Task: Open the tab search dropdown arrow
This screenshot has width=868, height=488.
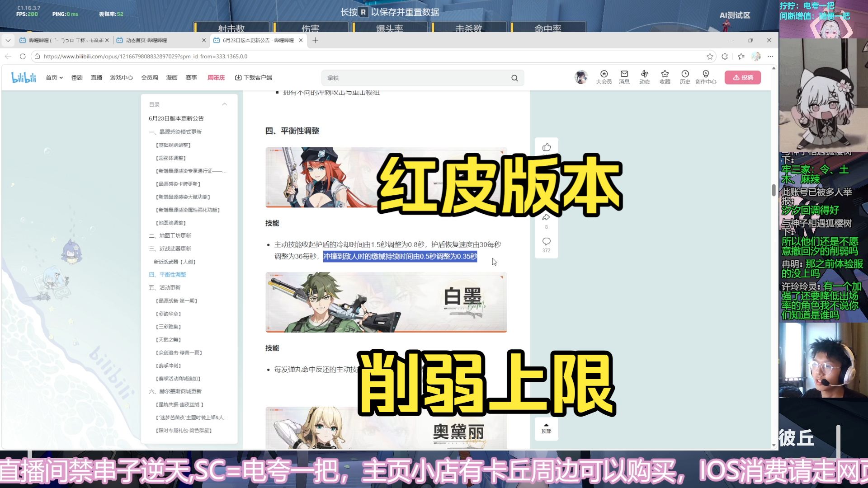Action: pyautogui.click(x=8, y=40)
